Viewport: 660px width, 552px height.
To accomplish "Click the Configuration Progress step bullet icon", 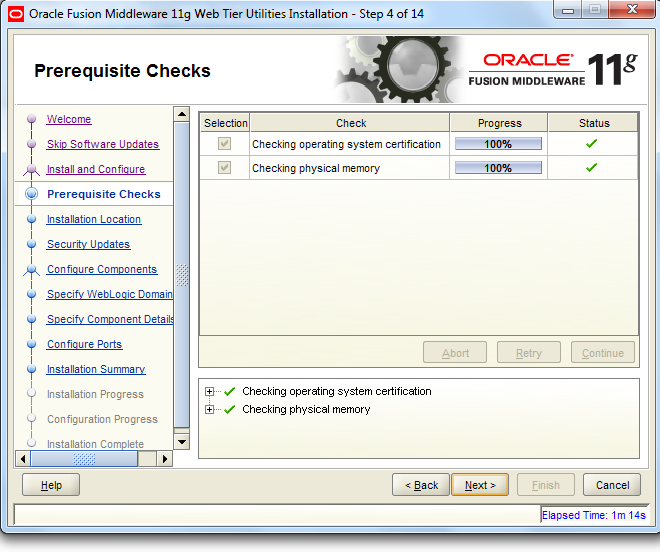I will (x=32, y=418).
